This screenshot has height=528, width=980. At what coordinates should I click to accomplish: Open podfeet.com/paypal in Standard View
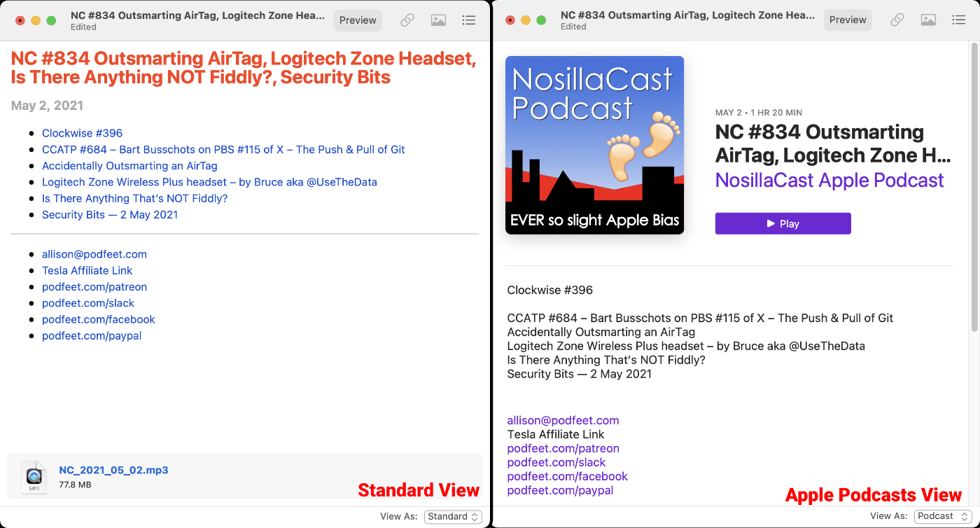pyautogui.click(x=92, y=335)
